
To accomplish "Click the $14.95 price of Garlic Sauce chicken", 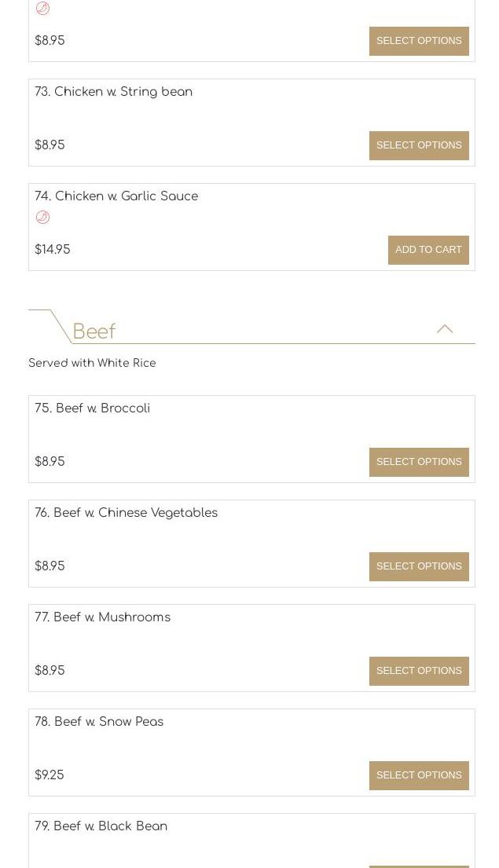I will (x=53, y=249).
